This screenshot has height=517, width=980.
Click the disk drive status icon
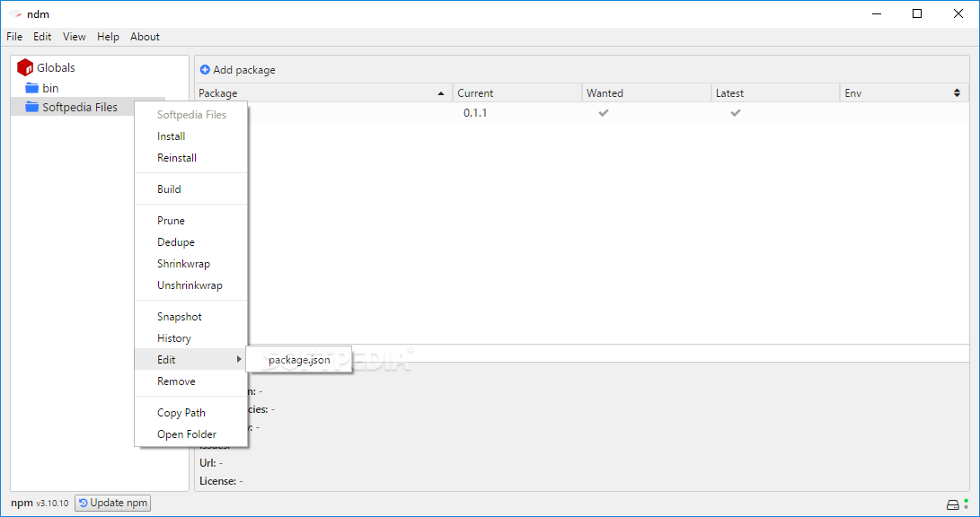pyautogui.click(x=952, y=504)
